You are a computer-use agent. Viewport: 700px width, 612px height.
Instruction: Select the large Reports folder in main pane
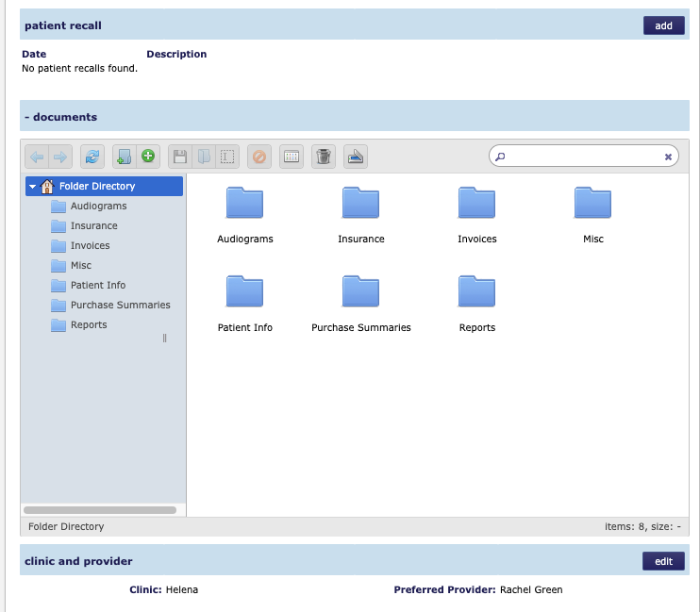(476, 304)
